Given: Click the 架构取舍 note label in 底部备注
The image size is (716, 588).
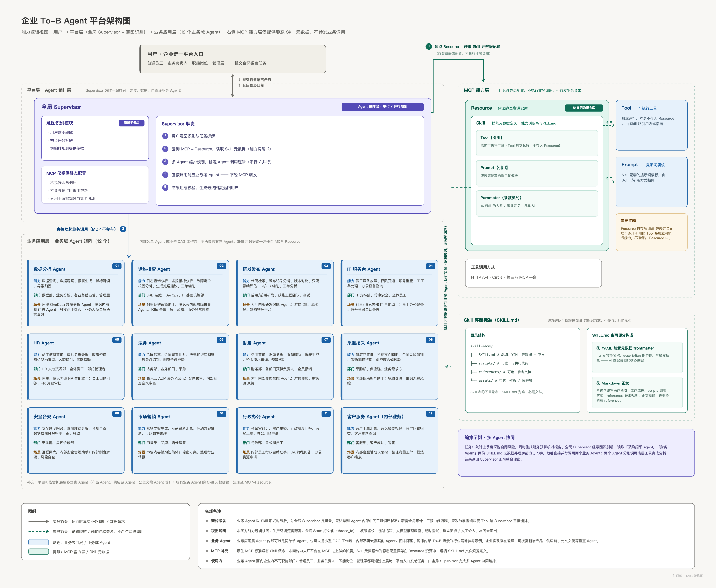Looking at the screenshot, I should tap(218, 521).
